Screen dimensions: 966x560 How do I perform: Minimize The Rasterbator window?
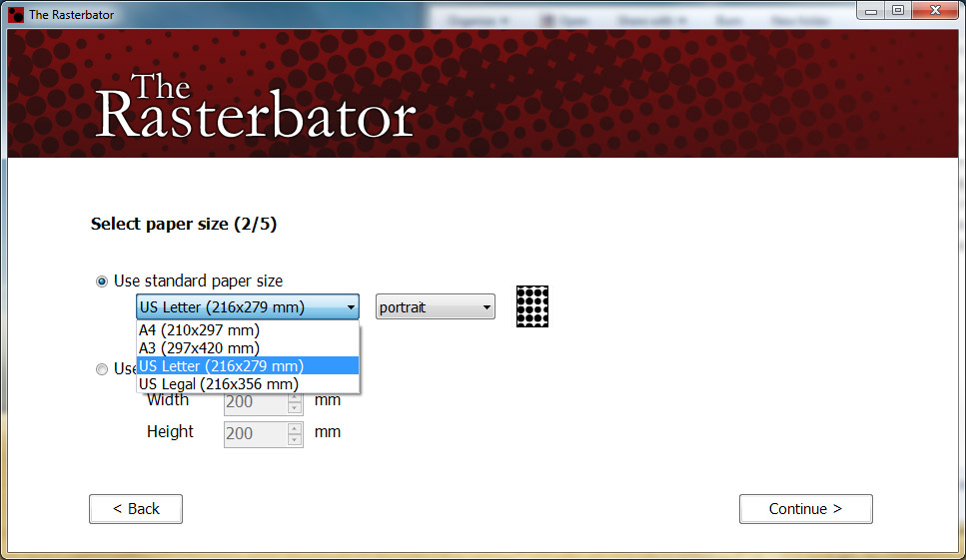click(870, 10)
